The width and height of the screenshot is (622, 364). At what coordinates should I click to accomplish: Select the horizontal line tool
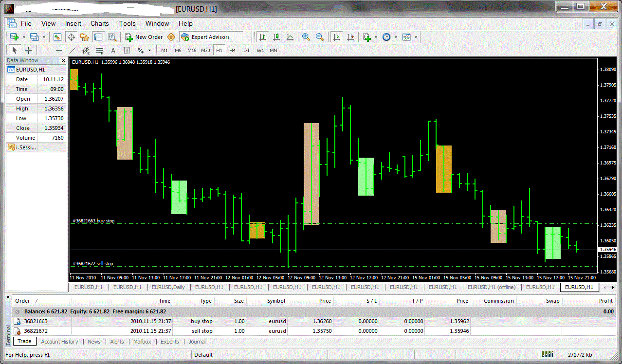pyautogui.click(x=59, y=50)
